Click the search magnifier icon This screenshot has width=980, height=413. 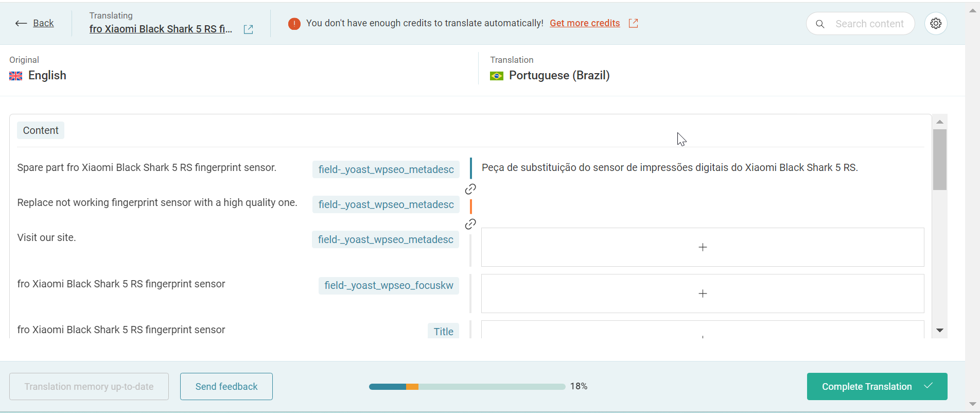[x=820, y=24]
